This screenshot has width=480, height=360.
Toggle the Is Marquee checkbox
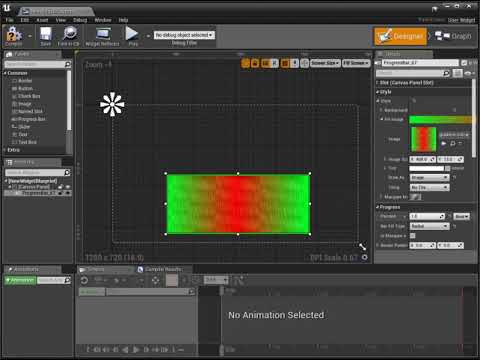tap(413, 236)
